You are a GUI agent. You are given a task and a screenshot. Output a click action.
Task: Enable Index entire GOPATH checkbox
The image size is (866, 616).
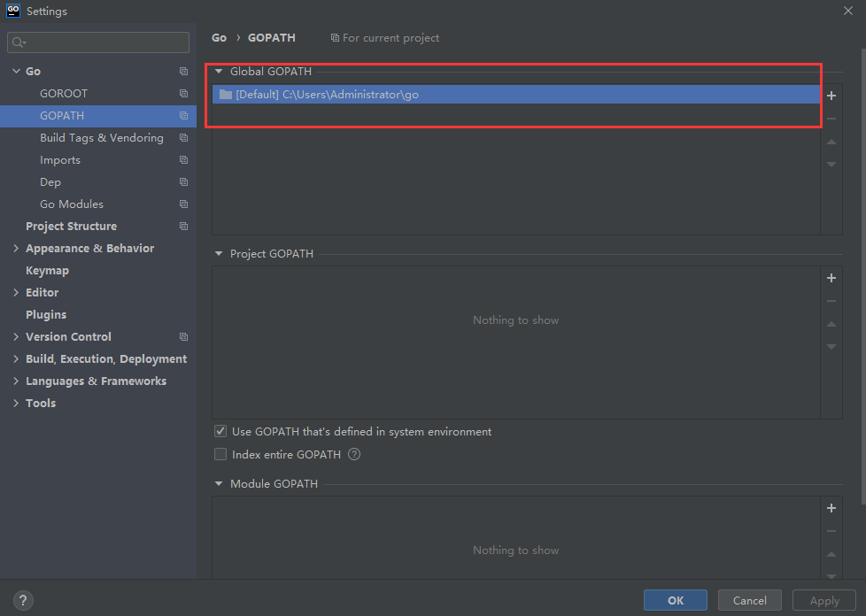coord(220,454)
